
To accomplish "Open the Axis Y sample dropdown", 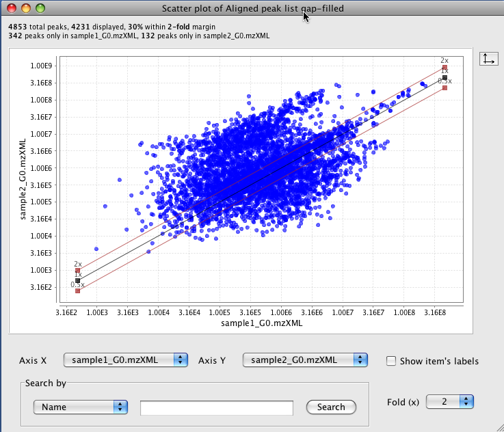I will pos(305,360).
